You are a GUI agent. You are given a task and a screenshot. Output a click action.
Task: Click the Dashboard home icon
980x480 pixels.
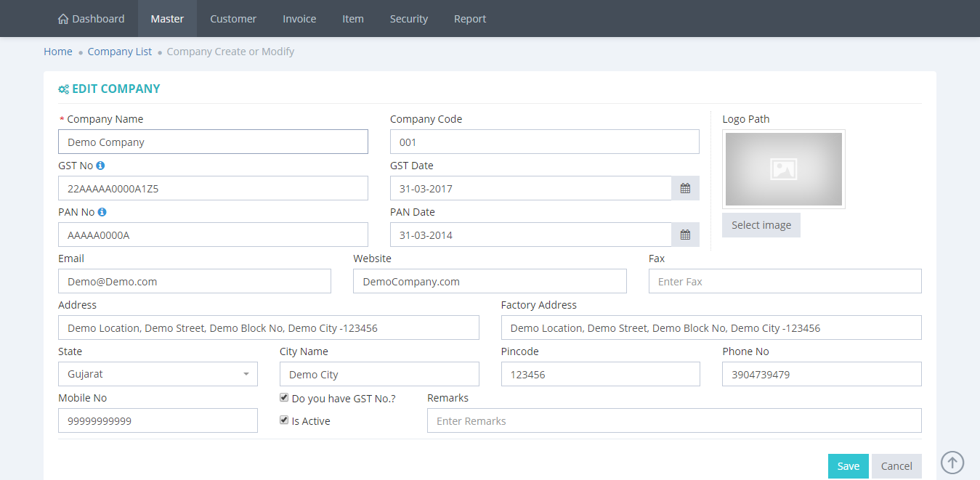(63, 19)
